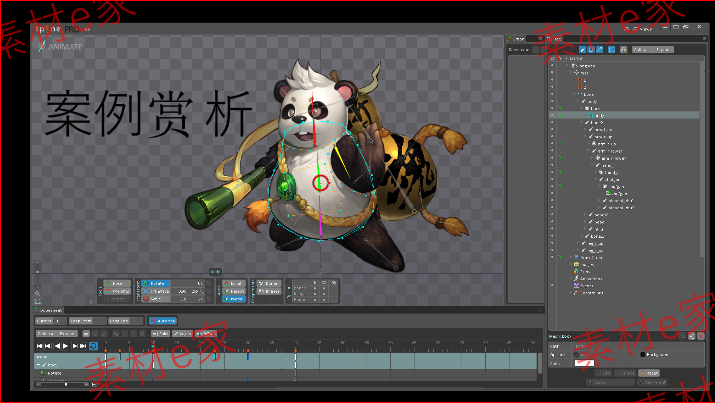Toggle the fourth blue tree filter icon
Image resolution: width=715 pixels, height=403 pixels.
coord(611,49)
